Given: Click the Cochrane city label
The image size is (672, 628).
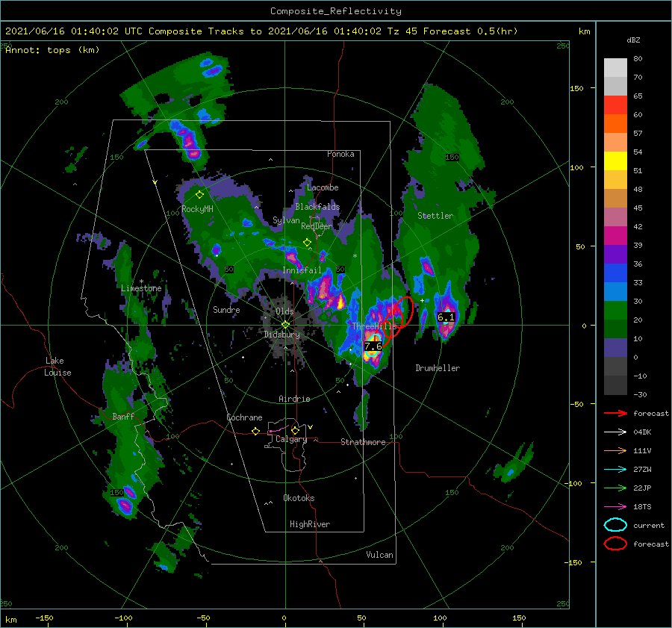Looking at the screenshot, I should tap(244, 417).
